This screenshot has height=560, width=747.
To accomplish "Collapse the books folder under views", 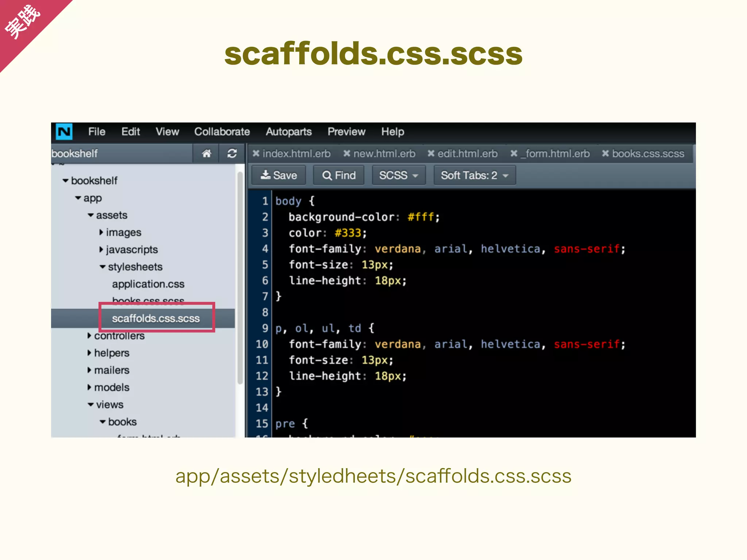I will coord(103,422).
